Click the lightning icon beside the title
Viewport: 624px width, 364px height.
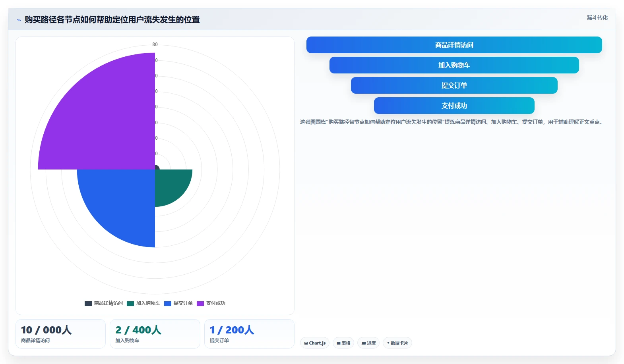[x=19, y=20]
